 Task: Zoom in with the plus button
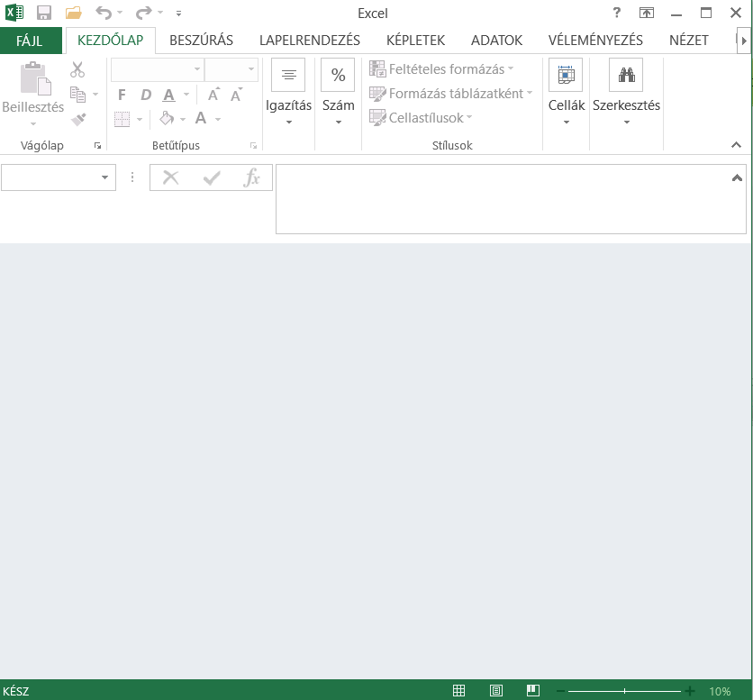690,691
